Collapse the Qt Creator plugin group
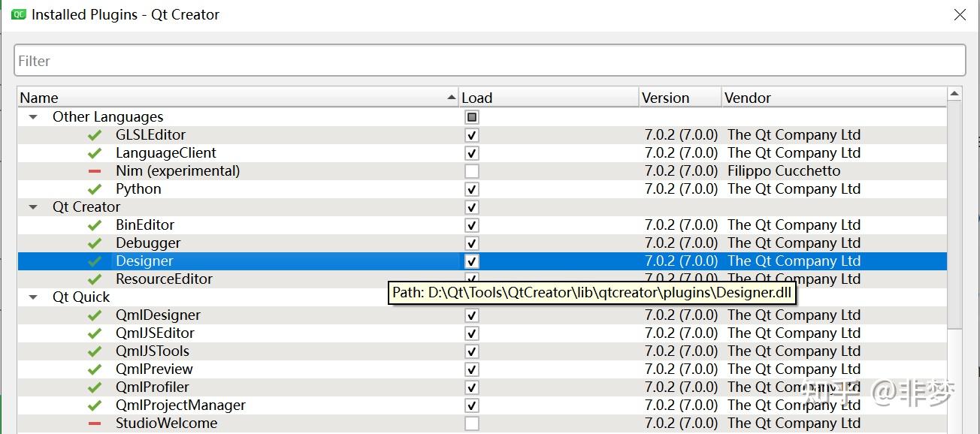Image resolution: width=980 pixels, height=434 pixels. coord(32,206)
